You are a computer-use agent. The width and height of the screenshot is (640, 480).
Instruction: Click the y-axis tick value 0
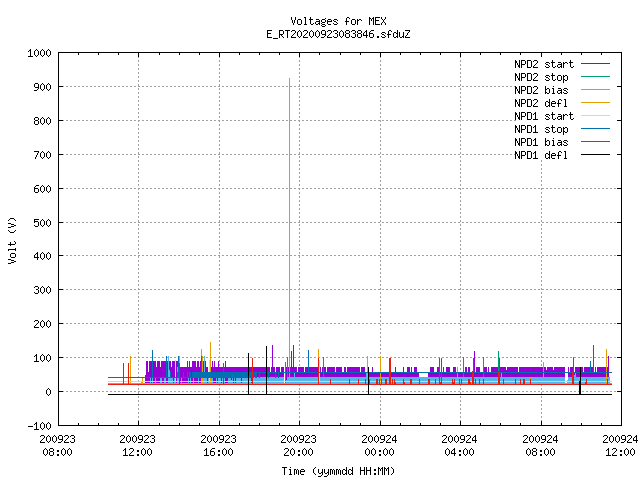point(49,392)
